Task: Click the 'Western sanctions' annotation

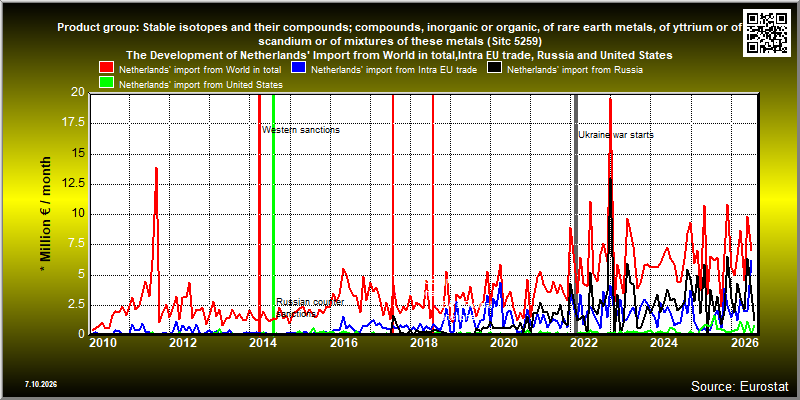Action: tap(301, 130)
